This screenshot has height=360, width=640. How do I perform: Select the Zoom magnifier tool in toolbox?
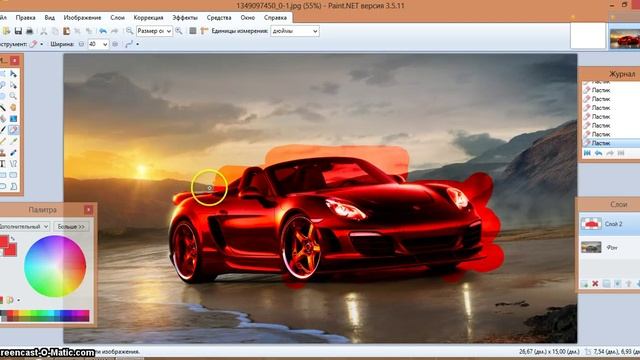click(13, 96)
